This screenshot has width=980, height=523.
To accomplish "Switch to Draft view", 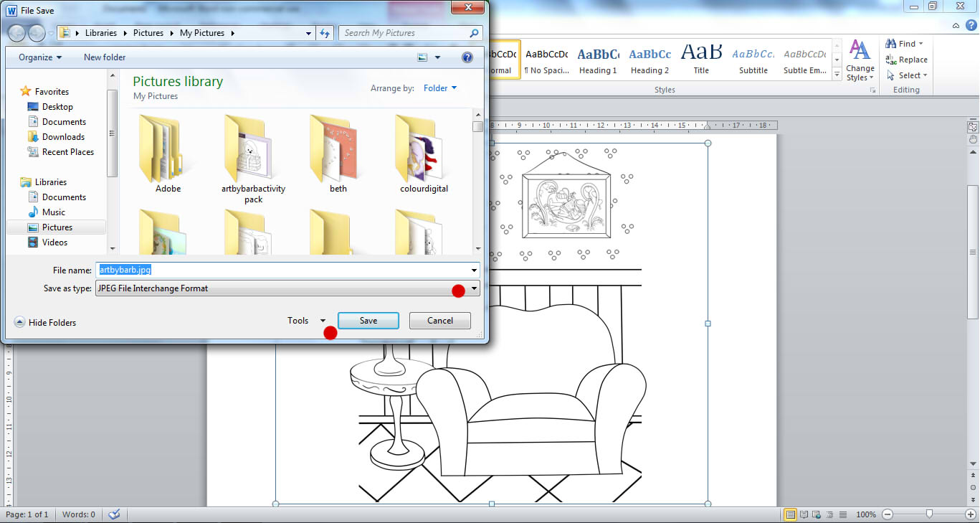I will [x=842, y=514].
